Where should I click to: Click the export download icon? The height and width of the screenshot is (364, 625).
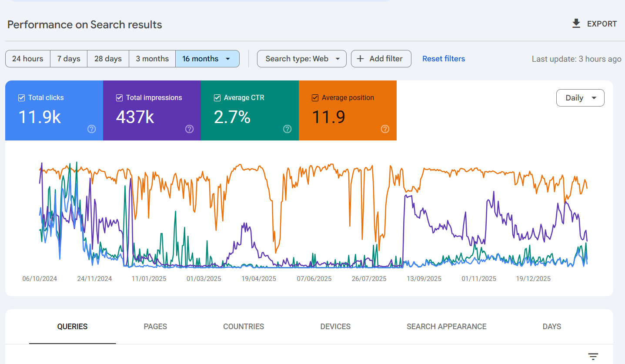(x=576, y=24)
